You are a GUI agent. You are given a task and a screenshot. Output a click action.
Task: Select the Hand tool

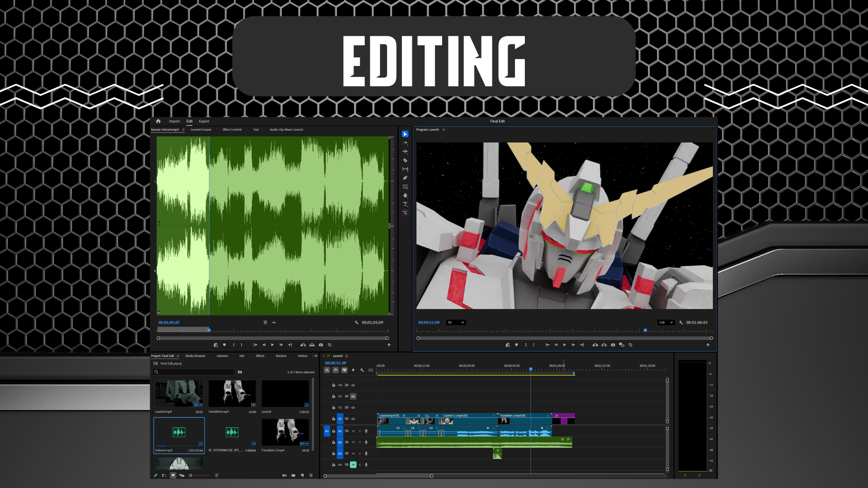pyautogui.click(x=405, y=196)
